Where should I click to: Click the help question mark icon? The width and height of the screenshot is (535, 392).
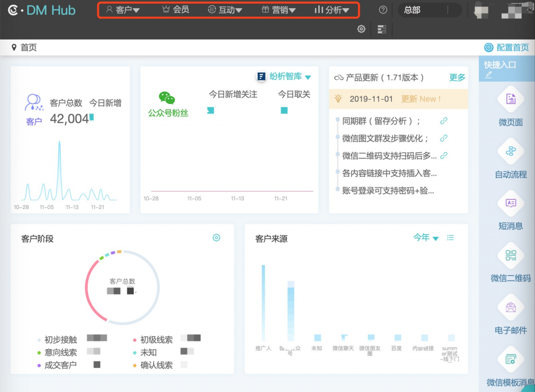click(383, 10)
